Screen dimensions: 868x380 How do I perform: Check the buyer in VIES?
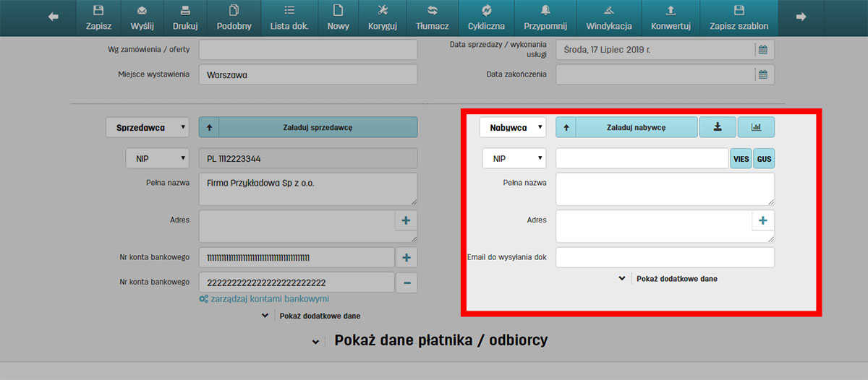(x=741, y=158)
